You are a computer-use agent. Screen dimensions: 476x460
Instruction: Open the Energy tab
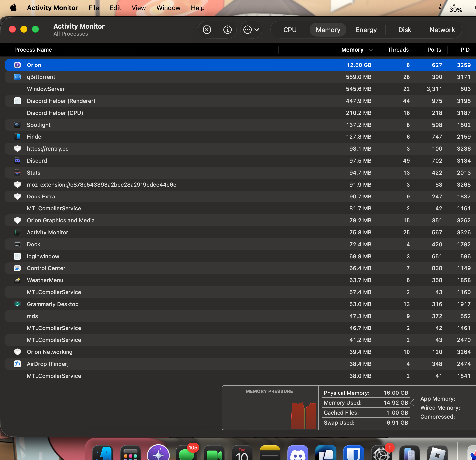pos(366,29)
